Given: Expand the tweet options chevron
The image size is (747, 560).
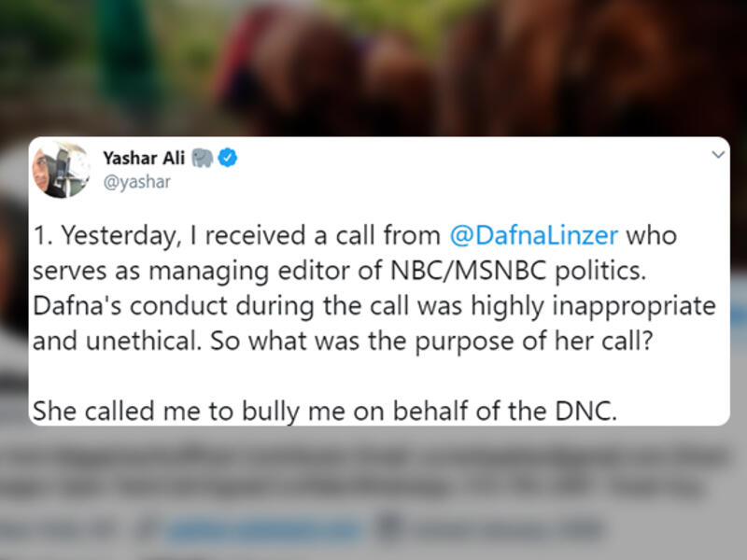Looking at the screenshot, I should (x=718, y=154).
